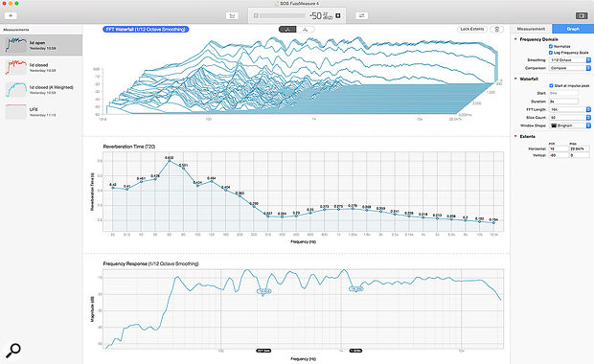Click the add measurement plus button
This screenshot has height=364, width=594.
point(11,15)
